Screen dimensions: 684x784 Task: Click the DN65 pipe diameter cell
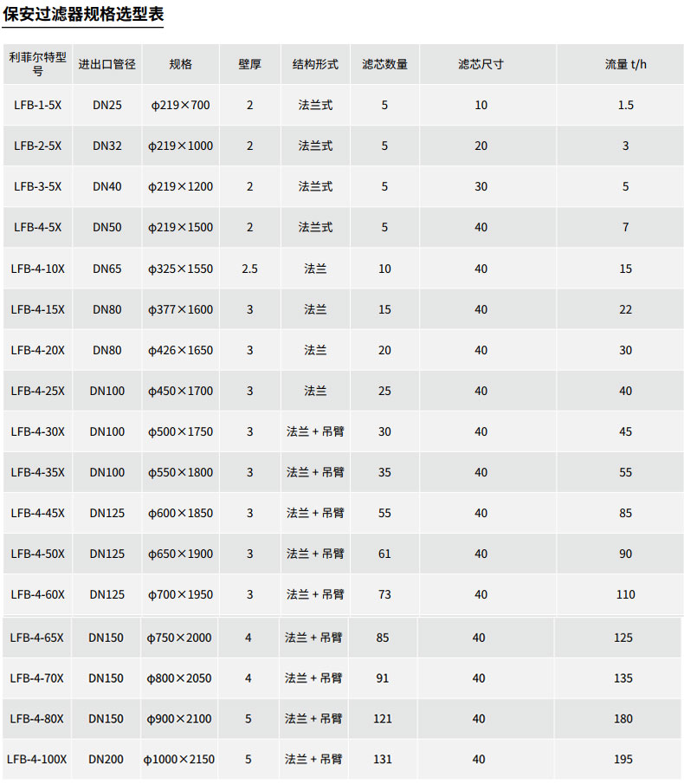(107, 269)
